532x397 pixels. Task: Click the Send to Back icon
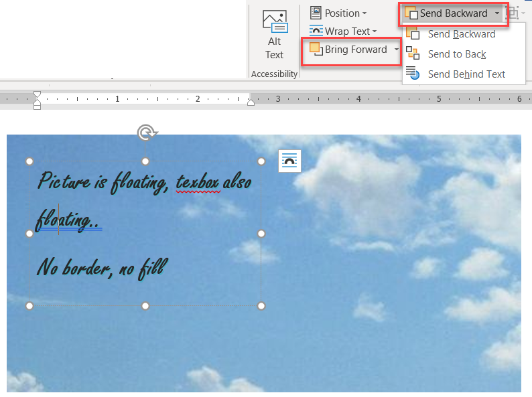coord(413,54)
